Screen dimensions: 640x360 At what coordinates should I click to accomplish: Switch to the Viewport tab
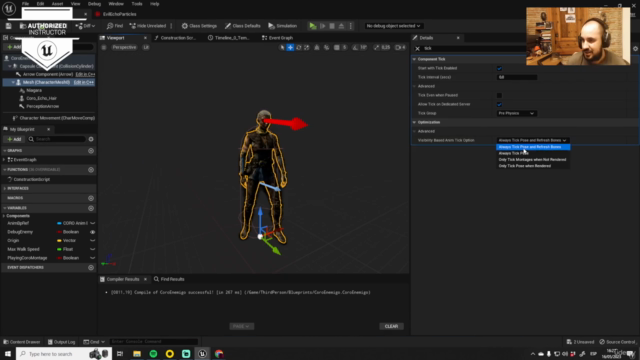coord(115,38)
